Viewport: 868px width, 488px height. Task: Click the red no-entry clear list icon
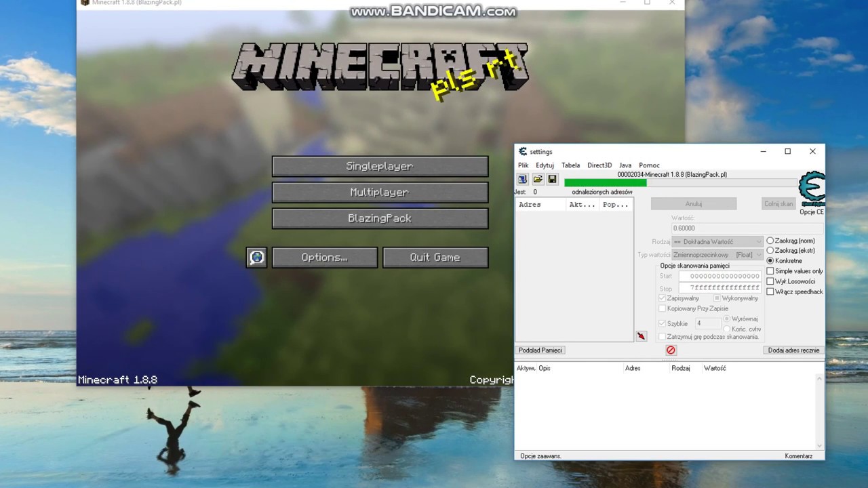(671, 350)
